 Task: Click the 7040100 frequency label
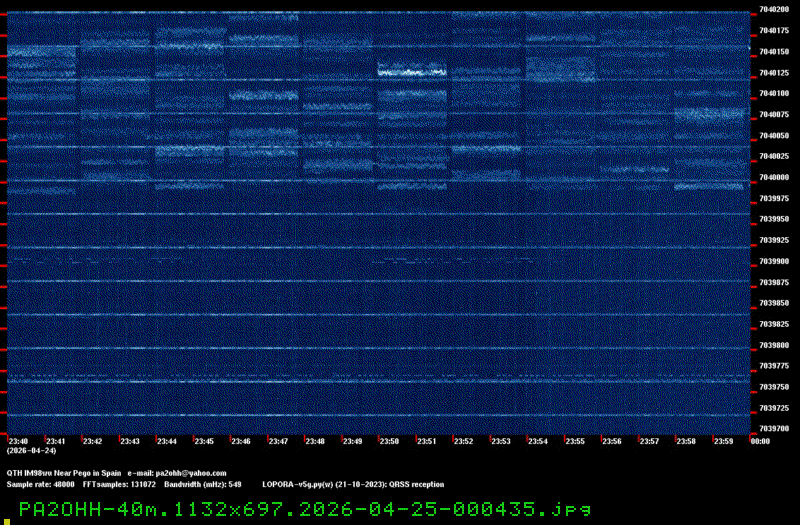pyautogui.click(x=774, y=93)
